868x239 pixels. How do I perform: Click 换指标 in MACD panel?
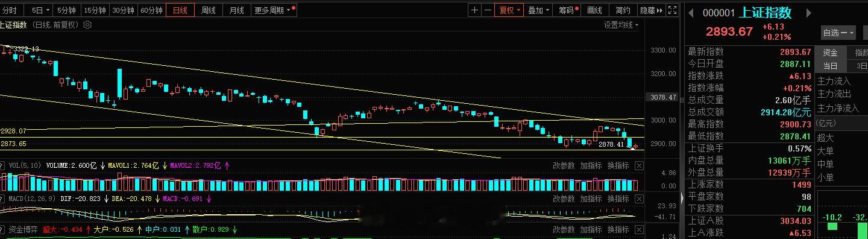pos(618,199)
